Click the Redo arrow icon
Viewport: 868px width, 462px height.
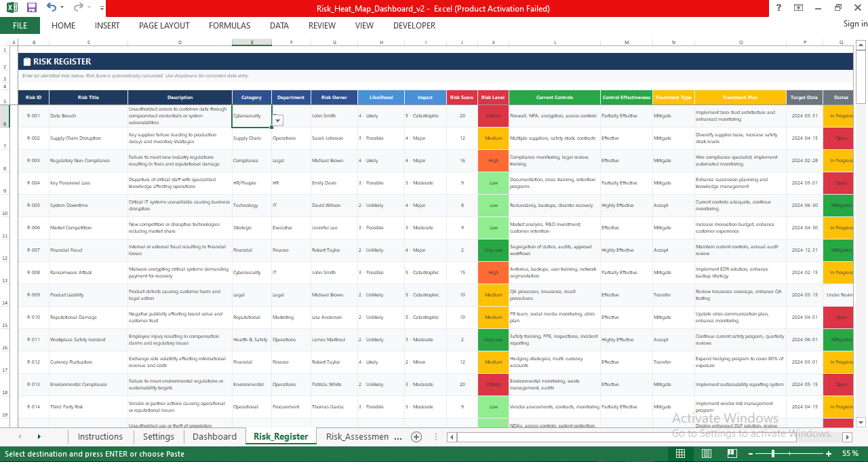79,8
